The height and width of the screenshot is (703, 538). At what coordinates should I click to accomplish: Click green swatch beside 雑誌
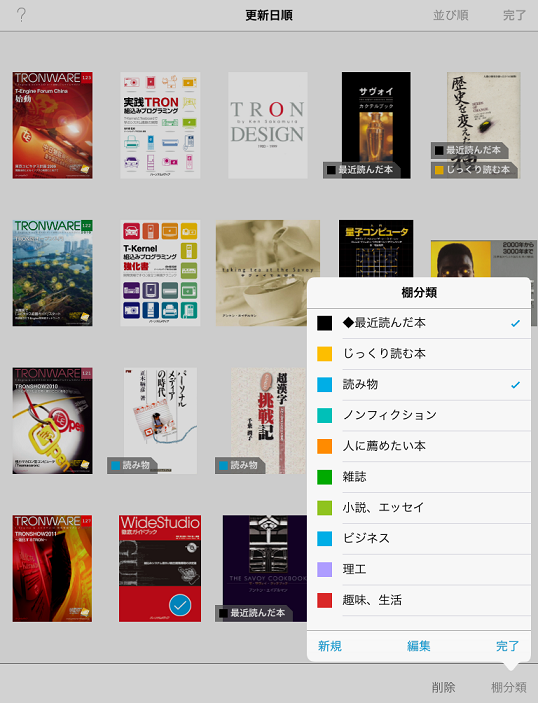325,477
